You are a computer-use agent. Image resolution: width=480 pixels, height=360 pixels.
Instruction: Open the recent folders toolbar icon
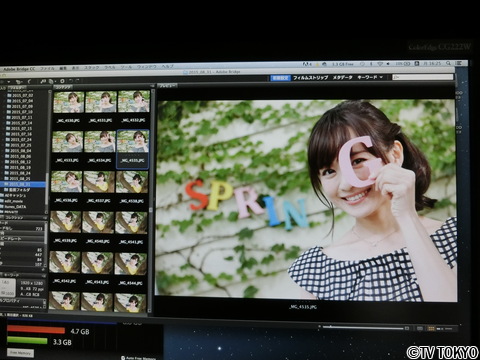pyautogui.click(x=19, y=81)
